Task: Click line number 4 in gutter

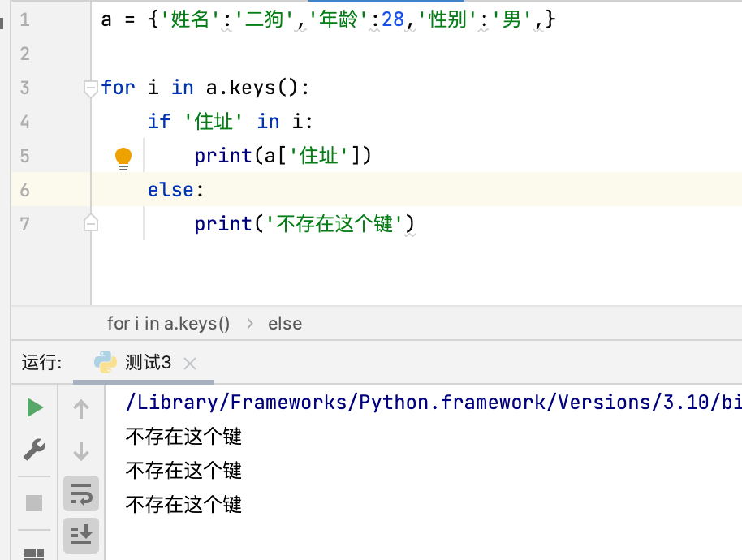Action: pos(24,122)
